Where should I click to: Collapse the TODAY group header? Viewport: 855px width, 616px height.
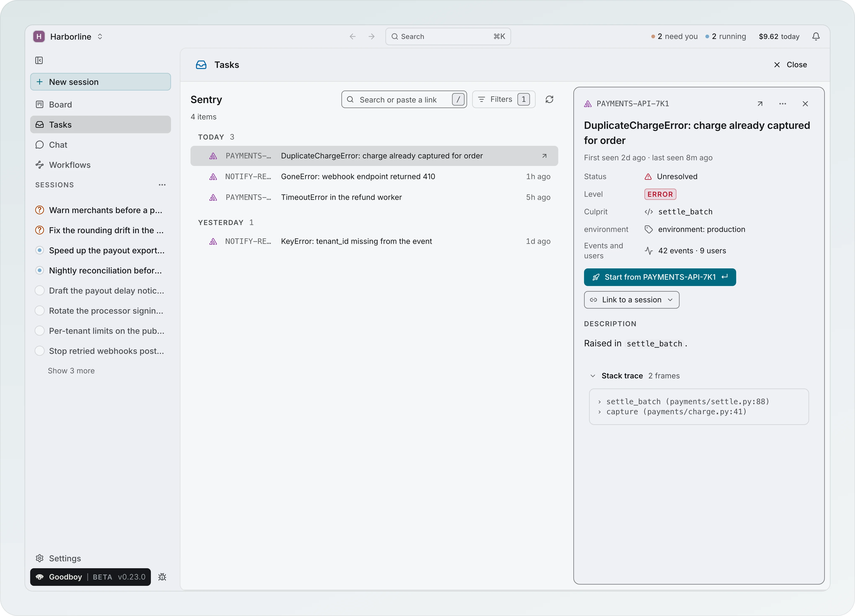[216, 137]
